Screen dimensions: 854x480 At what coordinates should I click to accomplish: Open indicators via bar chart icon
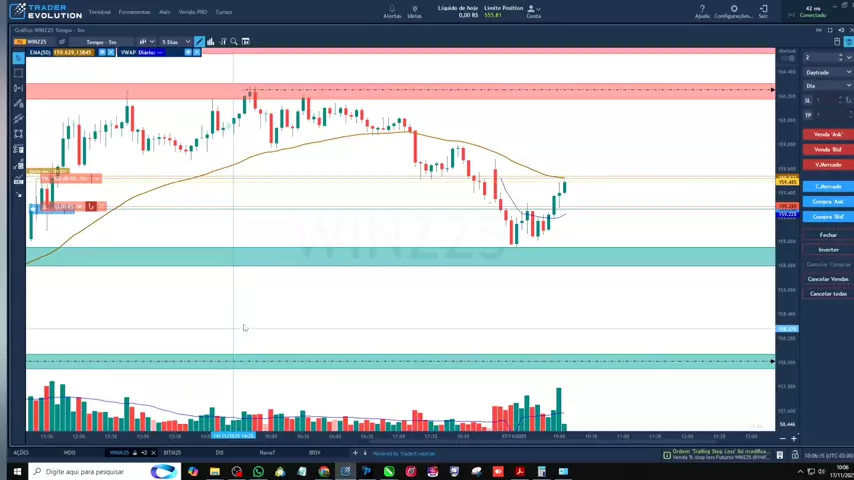[211, 41]
